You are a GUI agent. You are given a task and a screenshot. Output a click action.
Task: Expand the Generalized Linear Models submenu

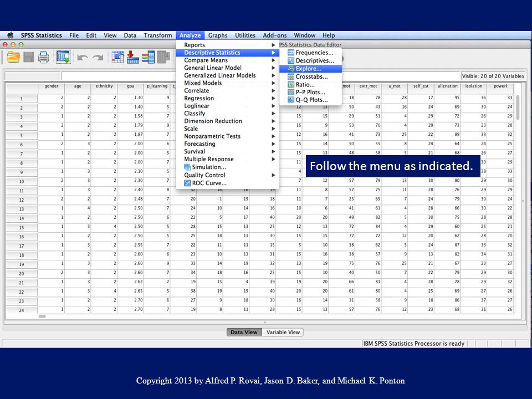click(227, 75)
